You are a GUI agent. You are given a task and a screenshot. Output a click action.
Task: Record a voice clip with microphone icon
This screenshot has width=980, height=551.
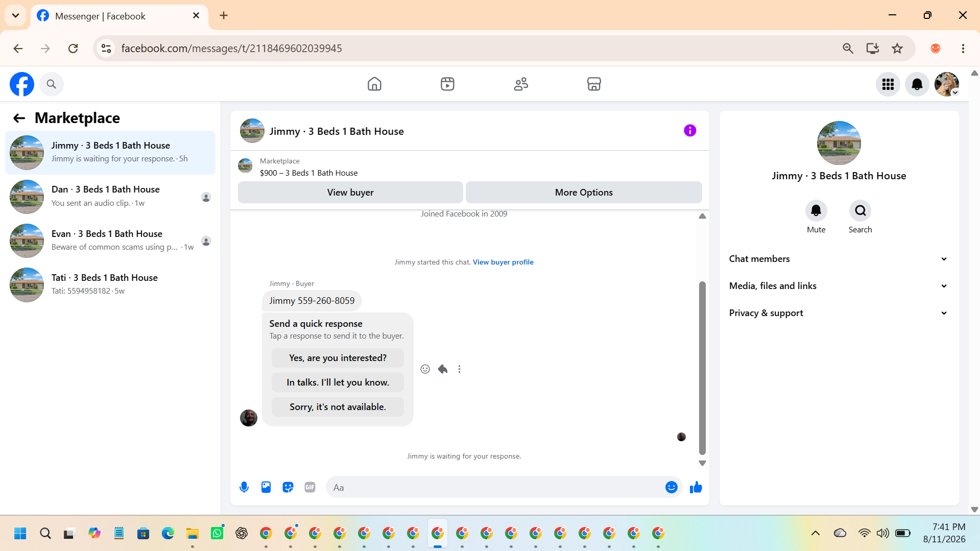click(244, 487)
